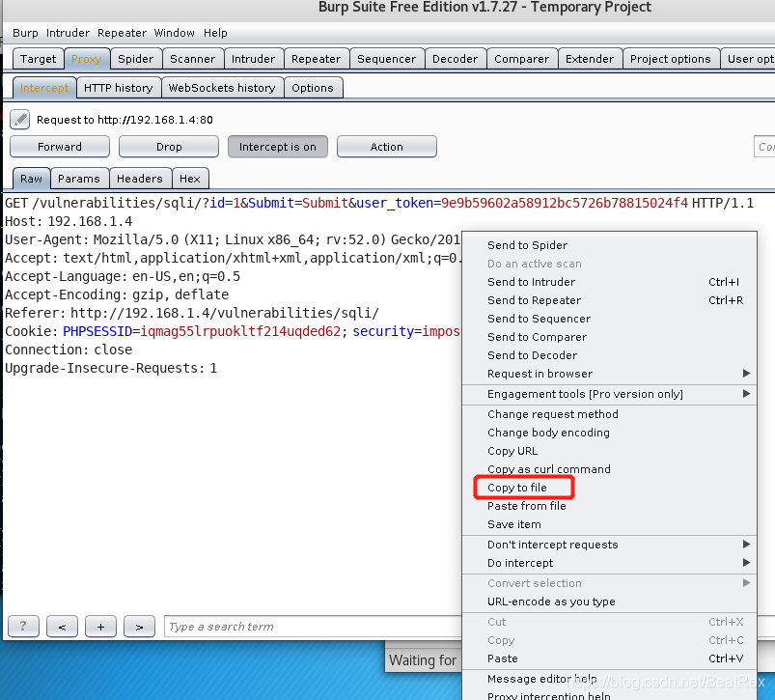The width and height of the screenshot is (775, 700).
Task: Go to previous search match arrow
Action: (x=62, y=627)
